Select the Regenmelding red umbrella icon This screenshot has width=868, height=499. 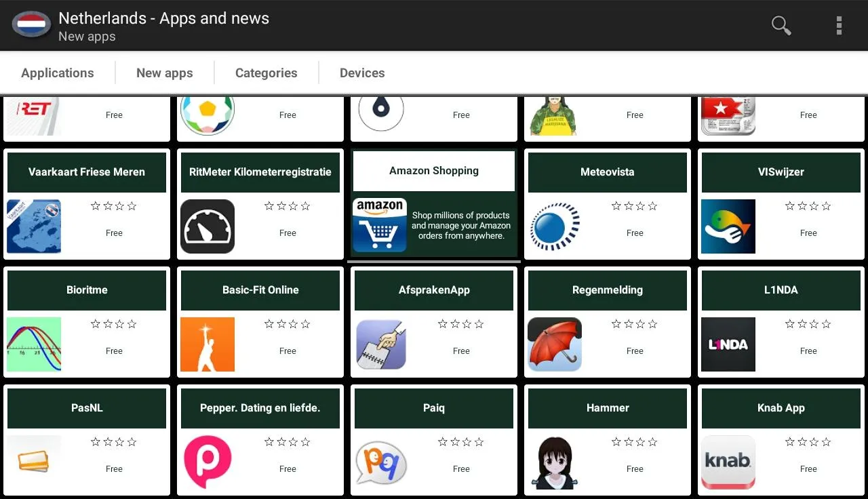(555, 344)
